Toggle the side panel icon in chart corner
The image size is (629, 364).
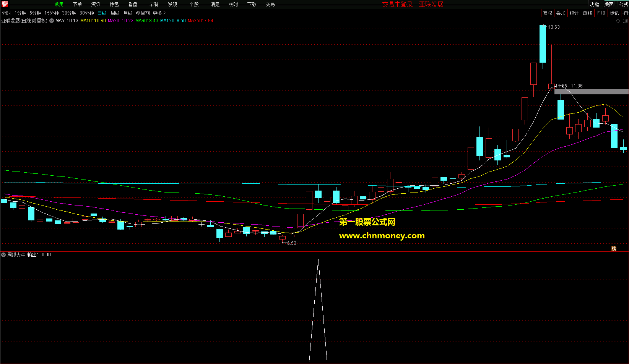point(625,21)
